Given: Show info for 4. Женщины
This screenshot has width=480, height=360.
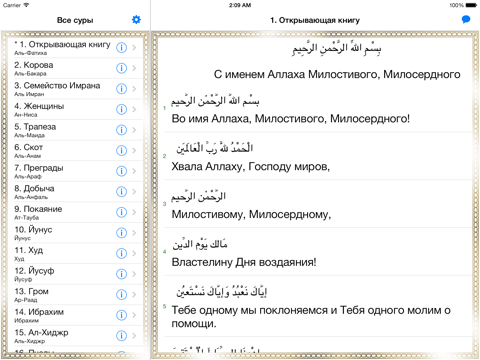Looking at the screenshot, I should tap(121, 109).
